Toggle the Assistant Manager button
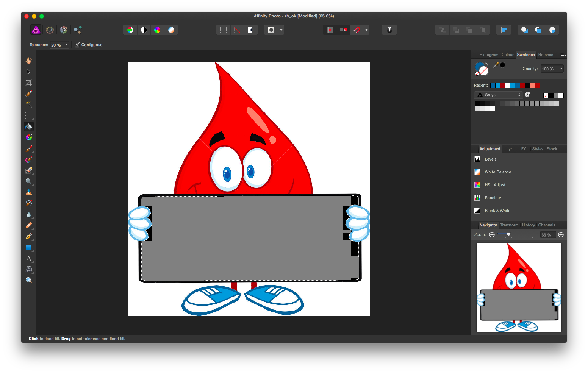The width and height of the screenshot is (588, 373). [x=389, y=30]
